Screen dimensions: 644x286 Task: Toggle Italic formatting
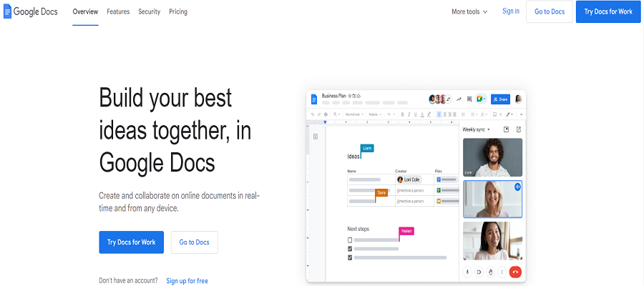[x=409, y=114]
